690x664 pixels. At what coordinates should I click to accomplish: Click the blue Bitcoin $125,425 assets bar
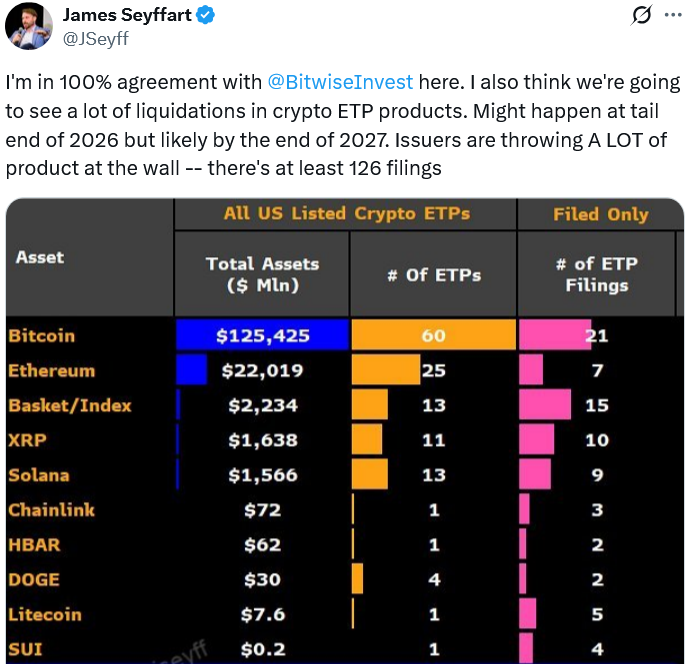(262, 336)
